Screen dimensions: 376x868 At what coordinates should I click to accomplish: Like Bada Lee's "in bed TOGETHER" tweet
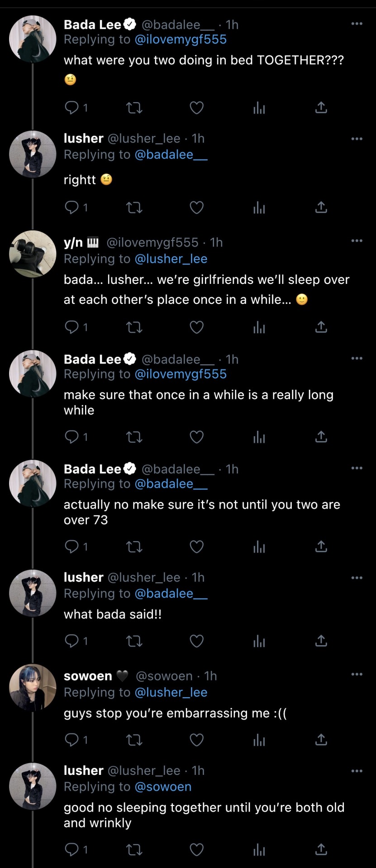(196, 108)
